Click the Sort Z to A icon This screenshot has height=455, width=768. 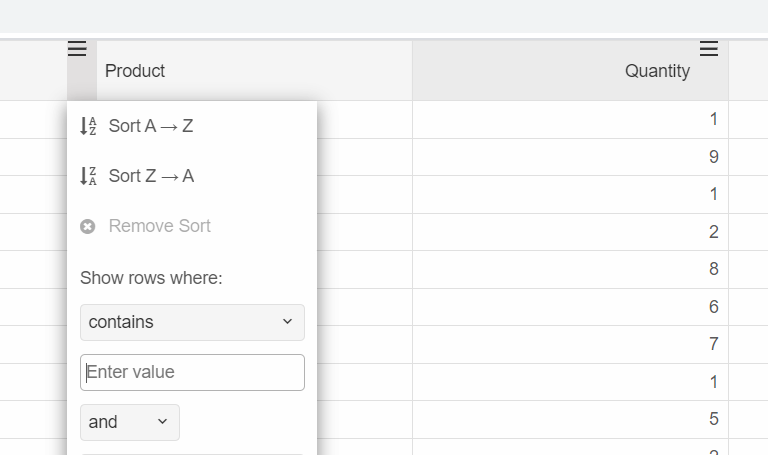[x=88, y=176]
